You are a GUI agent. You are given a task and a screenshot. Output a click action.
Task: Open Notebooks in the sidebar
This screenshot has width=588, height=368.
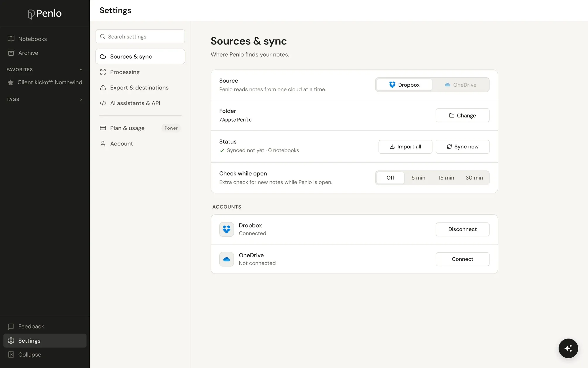click(x=45, y=39)
